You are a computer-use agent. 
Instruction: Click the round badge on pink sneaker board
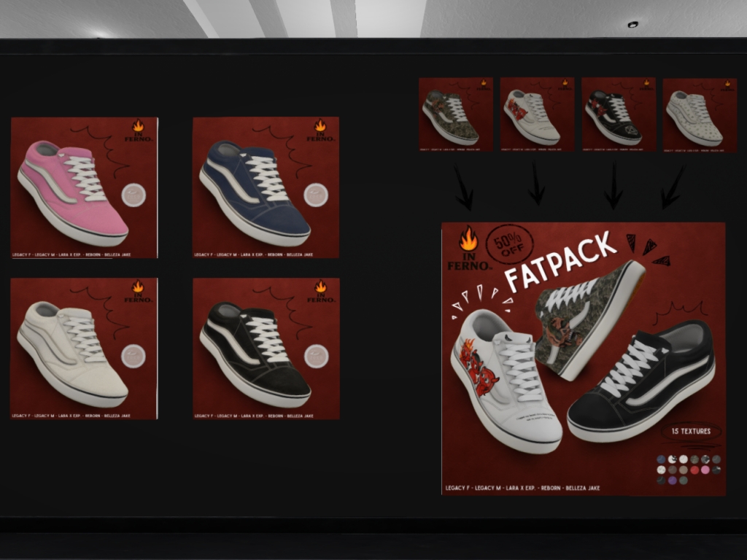pyautogui.click(x=133, y=195)
